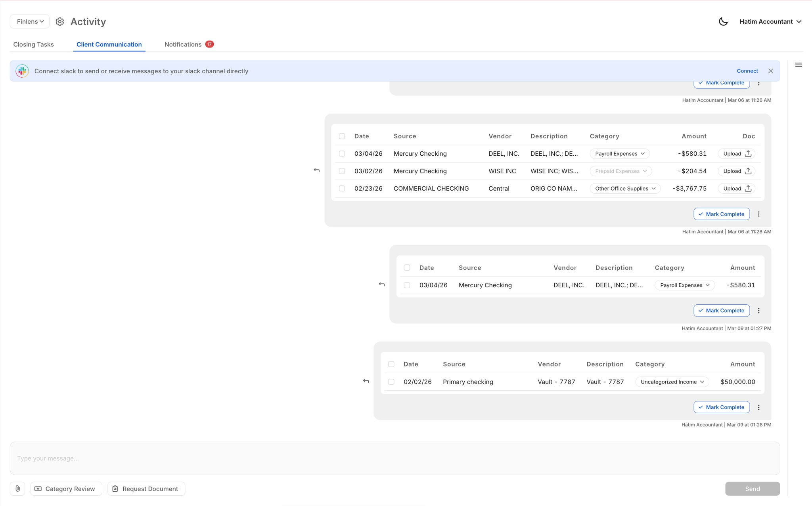
Task: Click reply arrow next to three-transaction table
Action: (x=316, y=170)
